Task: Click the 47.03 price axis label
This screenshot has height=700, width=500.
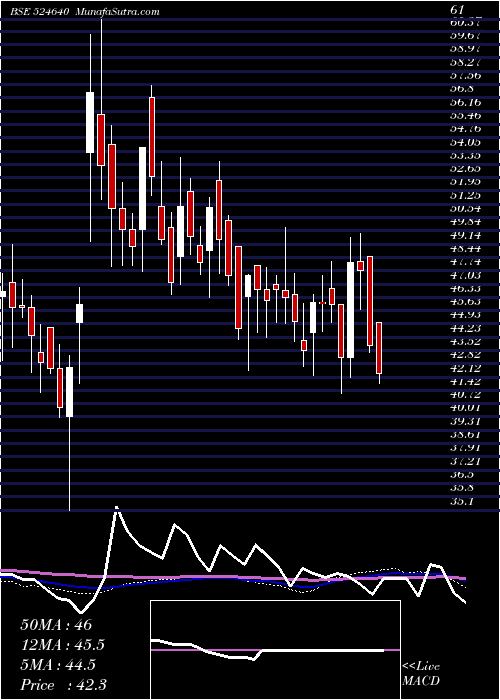Action: click(466, 275)
